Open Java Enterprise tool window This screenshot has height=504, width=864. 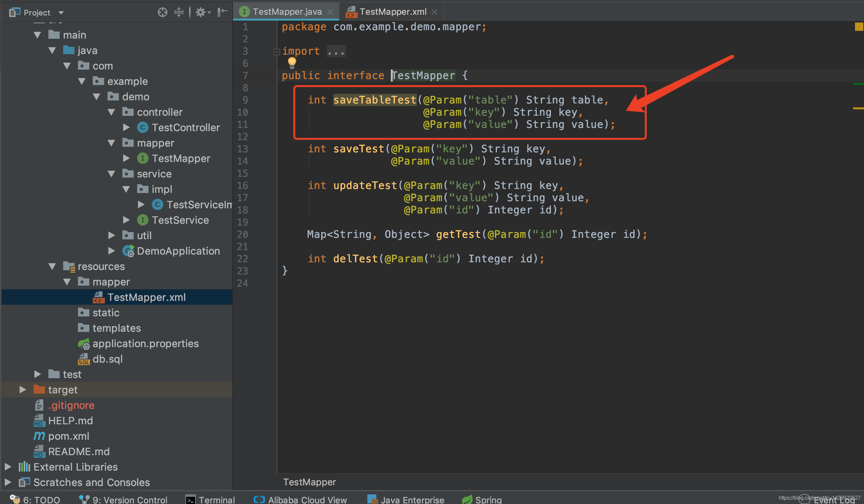406,500
